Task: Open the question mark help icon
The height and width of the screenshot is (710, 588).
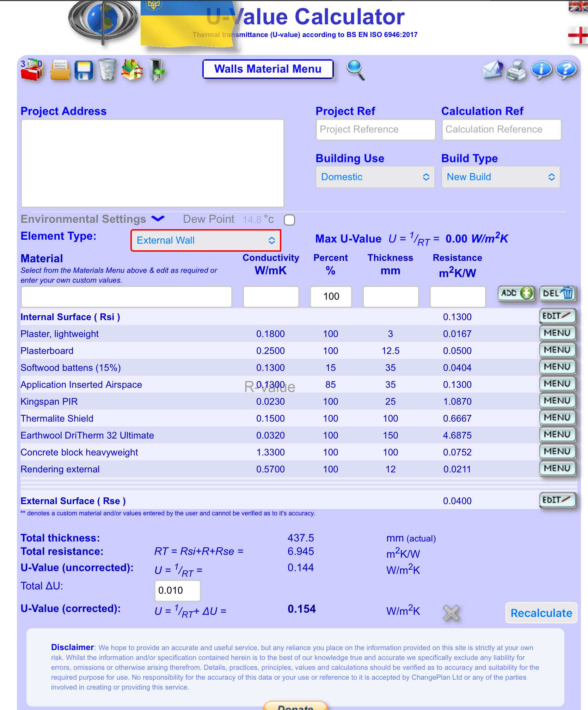Action: [x=566, y=70]
